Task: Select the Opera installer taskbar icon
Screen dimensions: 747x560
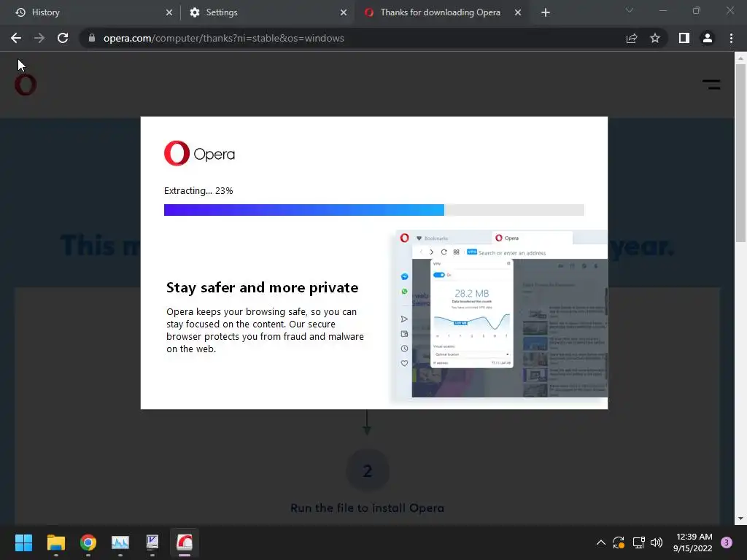Action: tap(185, 542)
